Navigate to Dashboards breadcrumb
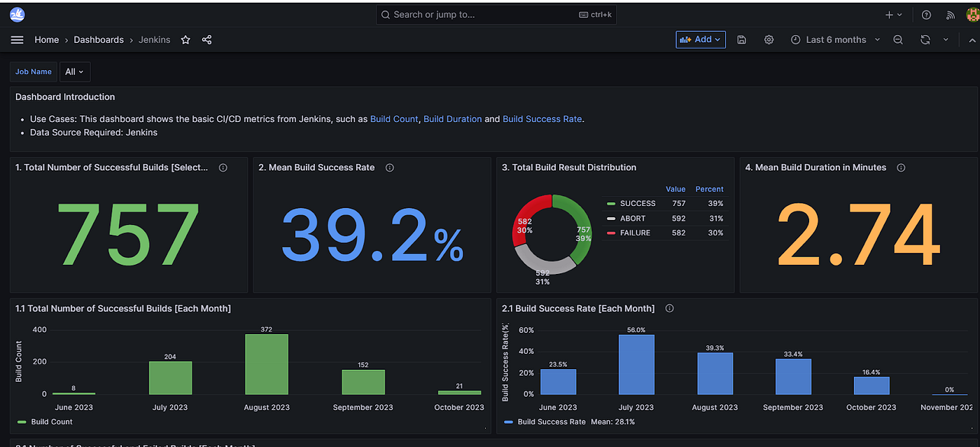Viewport: 980px width, 447px height. (99, 40)
